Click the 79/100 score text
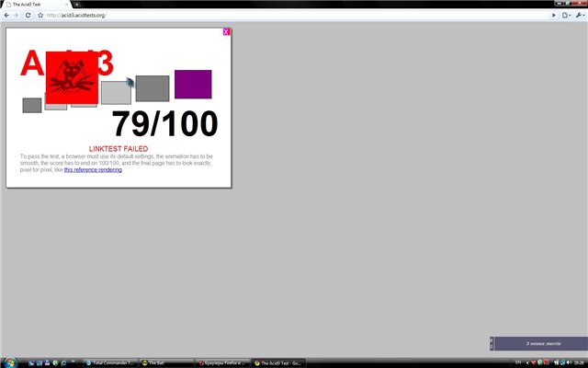 (x=164, y=123)
